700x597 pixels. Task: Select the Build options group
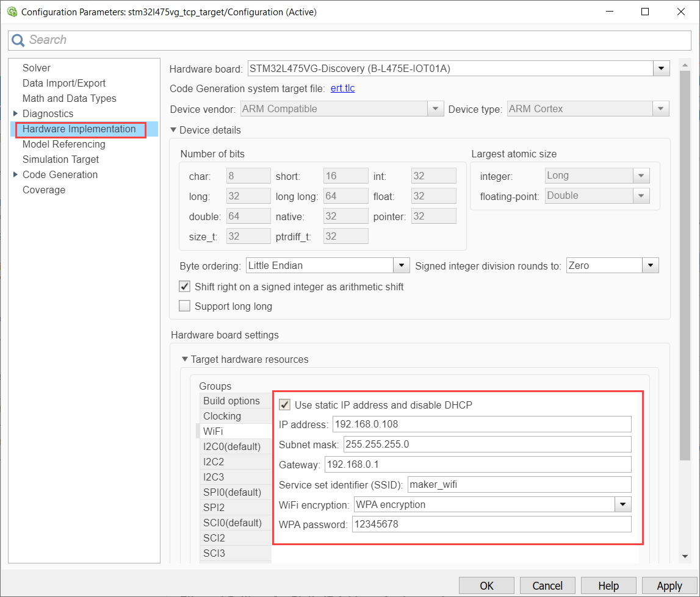pos(231,401)
